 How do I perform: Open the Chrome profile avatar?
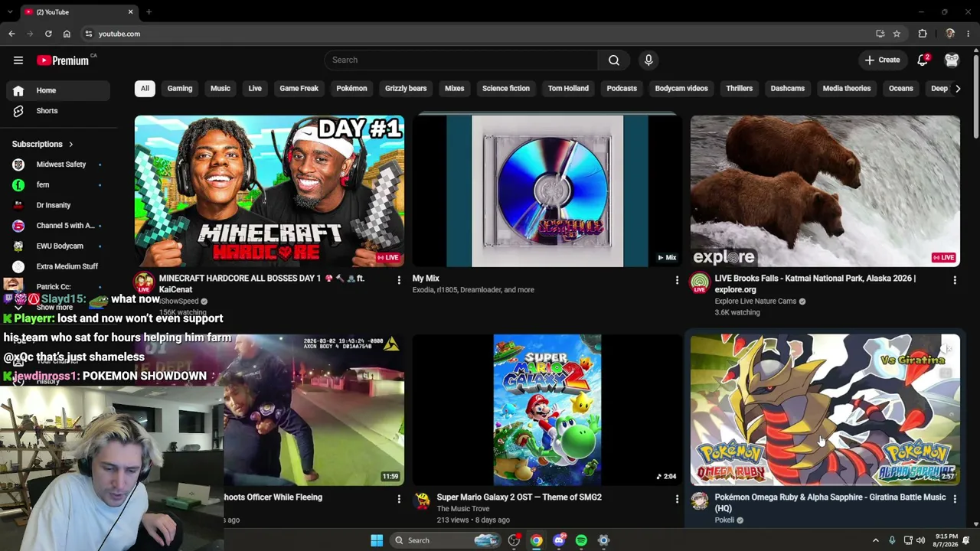click(x=950, y=34)
